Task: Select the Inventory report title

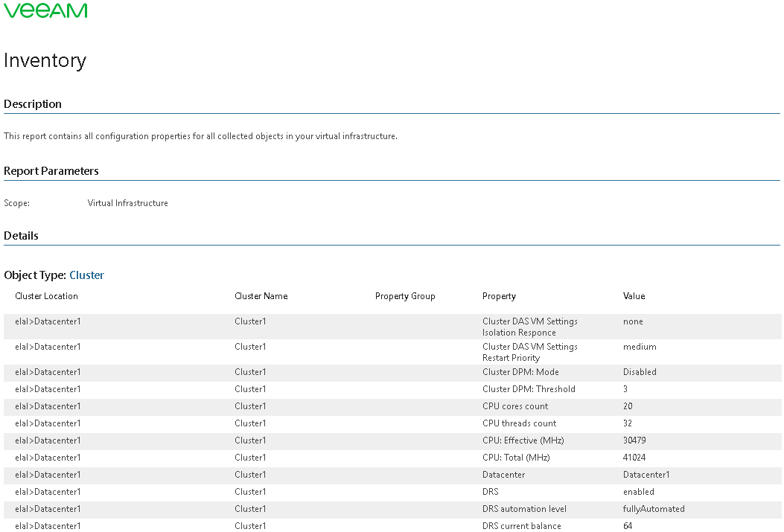Action: point(45,61)
